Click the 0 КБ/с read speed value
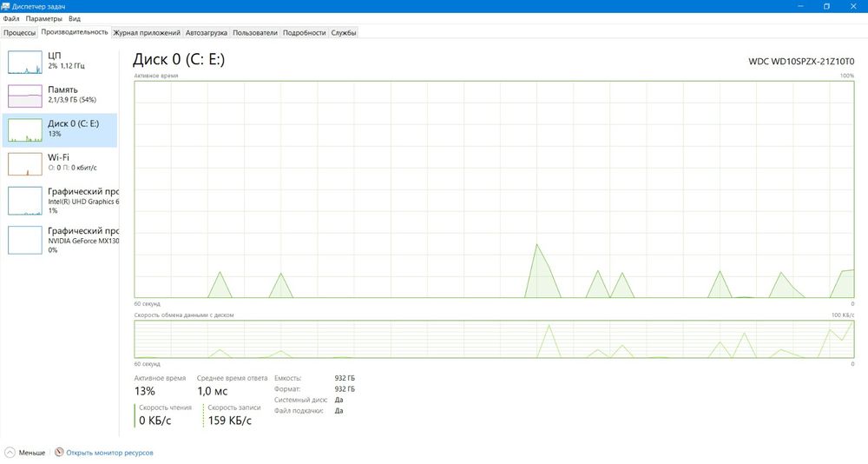 [x=155, y=421]
